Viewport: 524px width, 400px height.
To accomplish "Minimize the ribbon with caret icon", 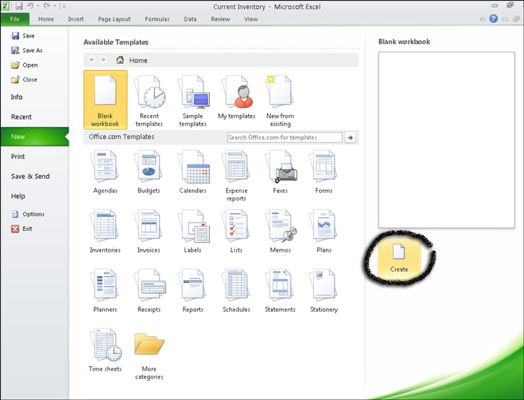I will (x=482, y=19).
